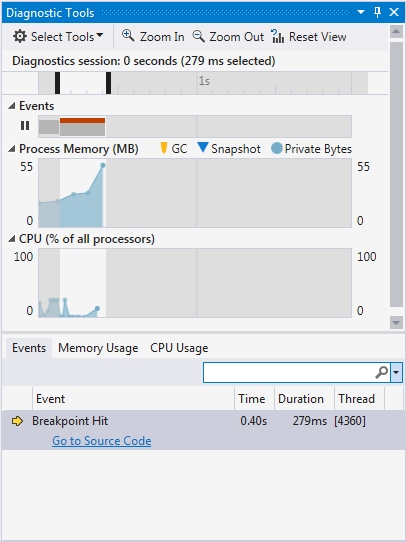Open the event filter dropdown arrow
Image resolution: width=406 pixels, height=542 pixels.
click(396, 372)
